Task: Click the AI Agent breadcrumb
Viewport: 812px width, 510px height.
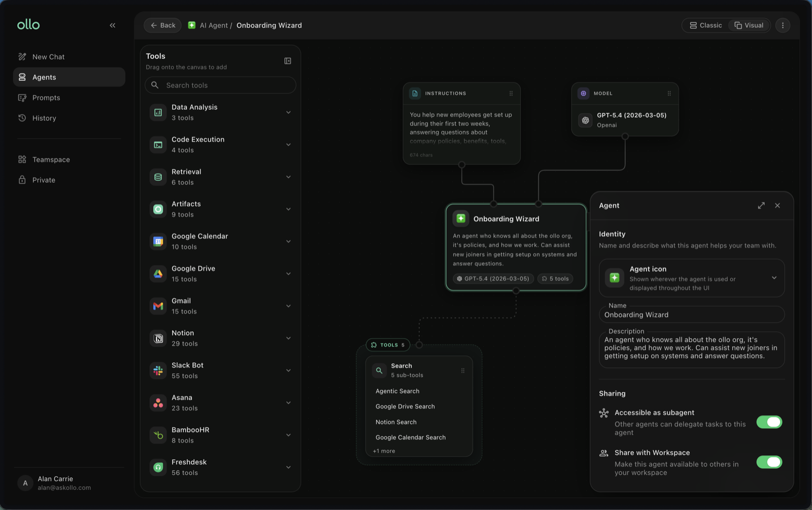Action: [x=214, y=25]
